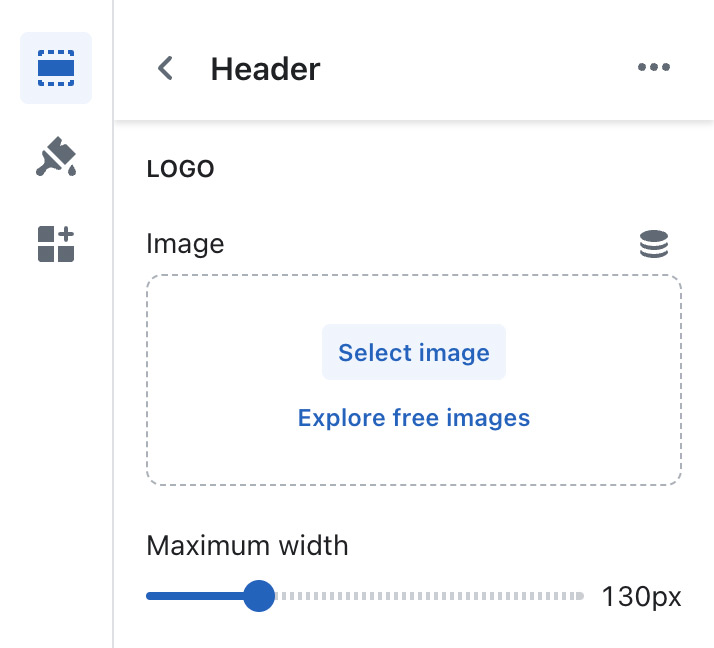Open the Header more actions ellipsis
This screenshot has width=714, height=648.
(x=653, y=68)
